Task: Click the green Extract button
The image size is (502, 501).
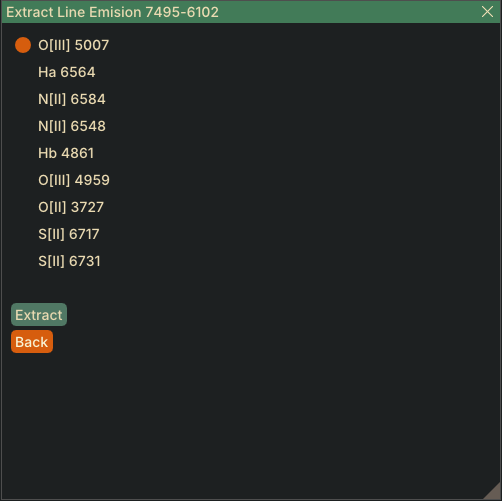Action: tap(39, 315)
